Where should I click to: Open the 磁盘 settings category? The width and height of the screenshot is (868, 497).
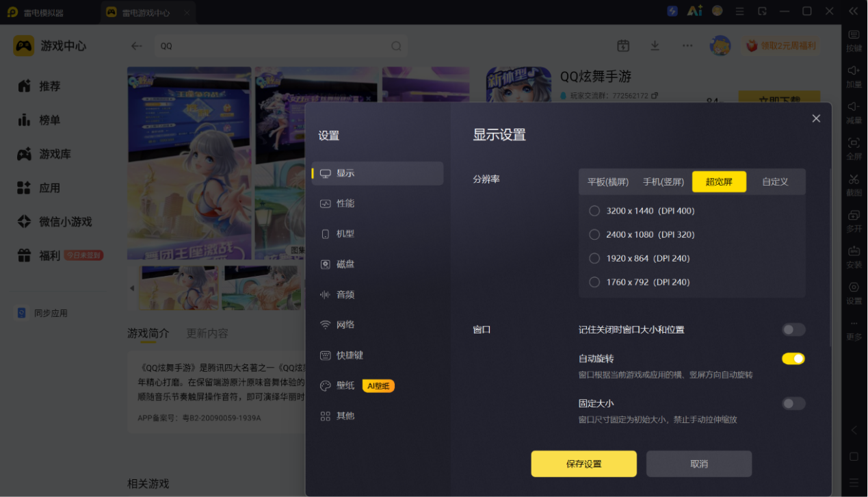point(378,264)
